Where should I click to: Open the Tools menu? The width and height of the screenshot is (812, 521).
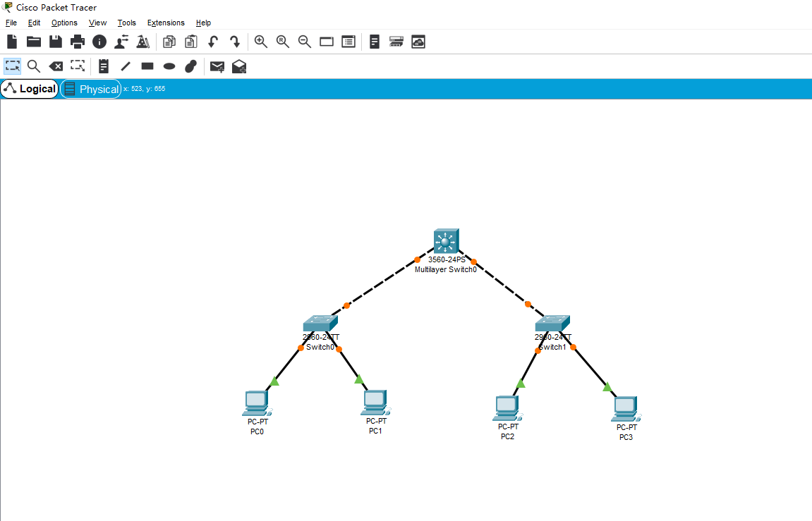point(126,23)
